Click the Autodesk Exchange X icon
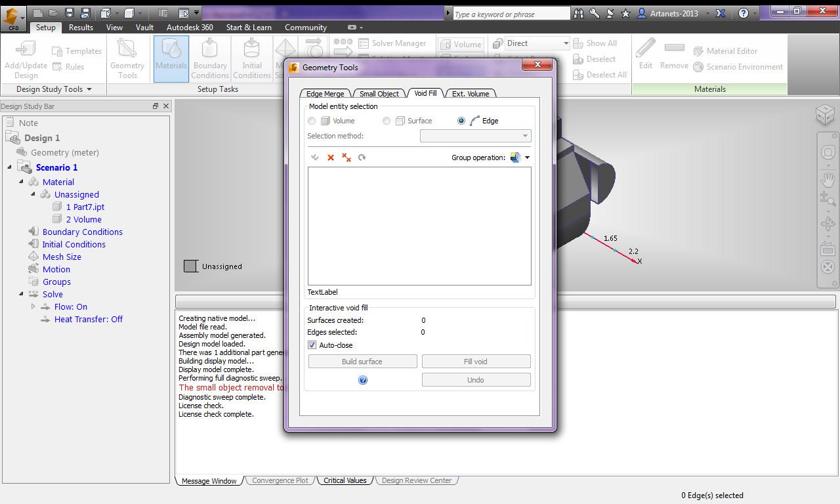 (720, 13)
